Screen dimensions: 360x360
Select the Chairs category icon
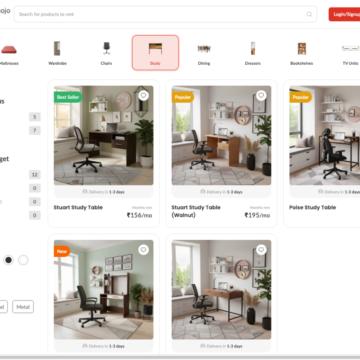click(x=106, y=48)
